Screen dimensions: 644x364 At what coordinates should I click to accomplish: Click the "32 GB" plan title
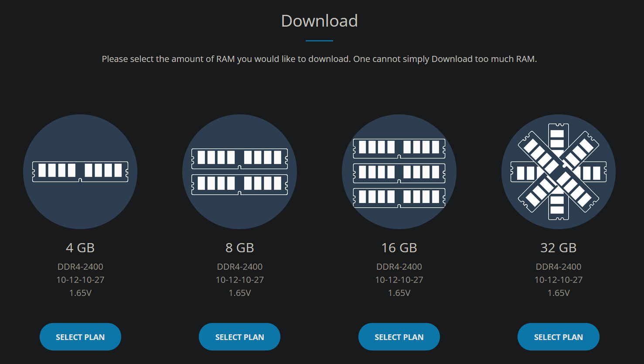(x=558, y=247)
